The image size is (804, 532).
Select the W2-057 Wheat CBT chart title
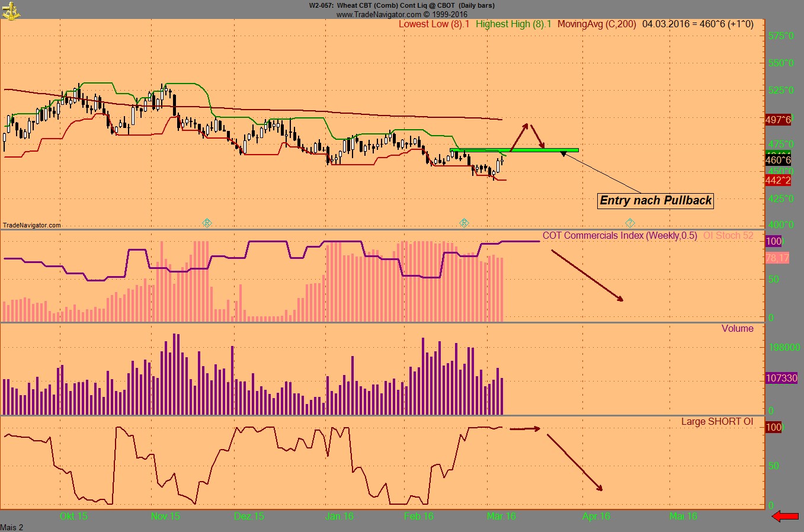pos(402,5)
